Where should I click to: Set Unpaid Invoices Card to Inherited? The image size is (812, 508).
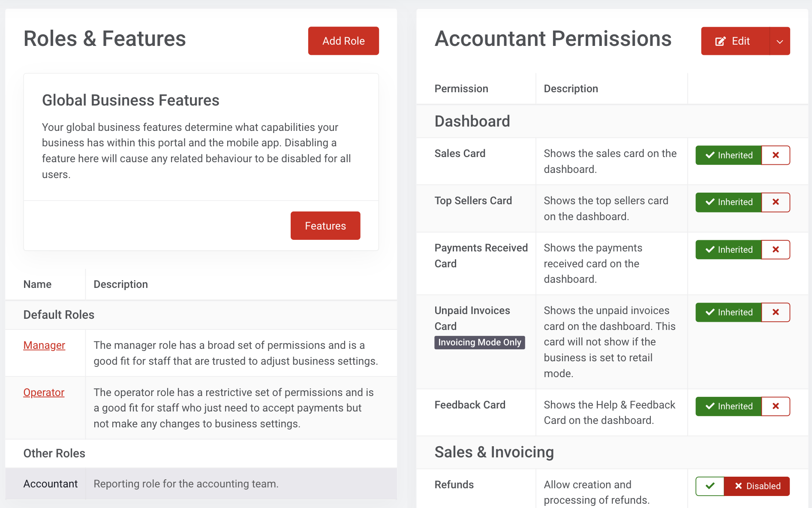coord(728,312)
